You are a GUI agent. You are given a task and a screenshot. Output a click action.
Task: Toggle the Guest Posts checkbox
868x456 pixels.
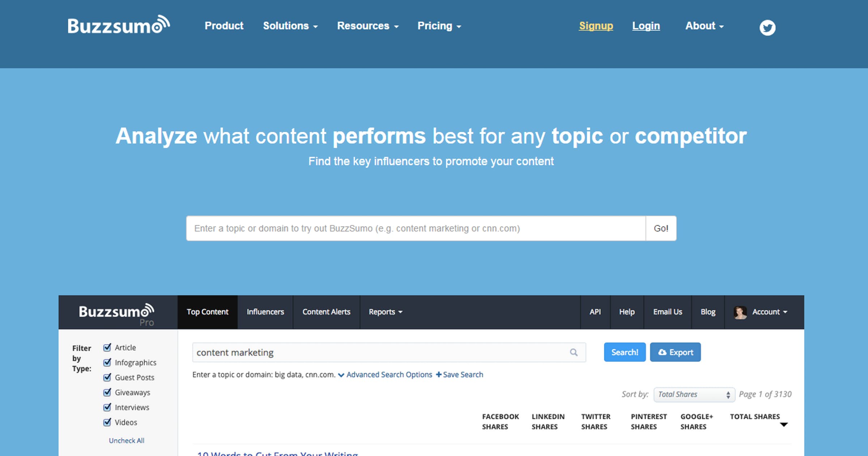[x=107, y=377]
